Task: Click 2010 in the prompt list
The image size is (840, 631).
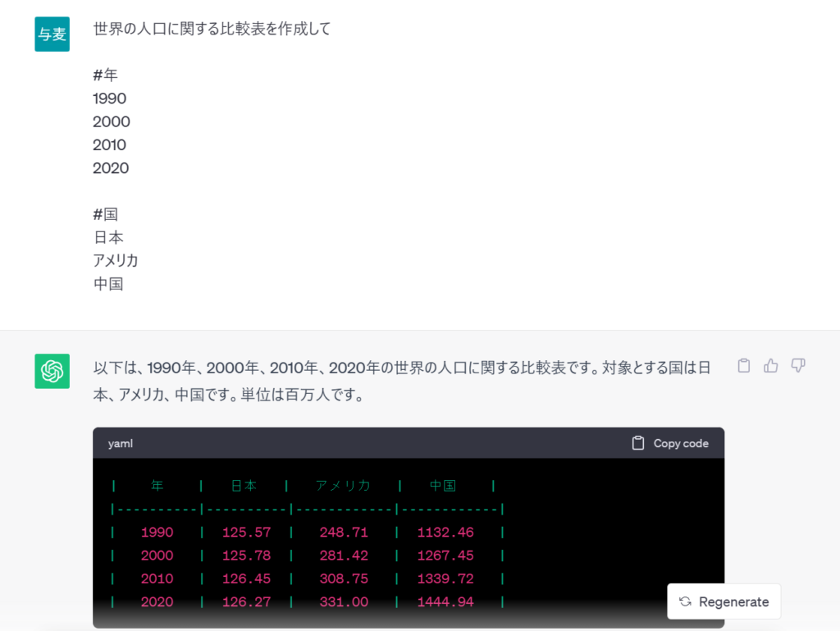Action: click(109, 144)
